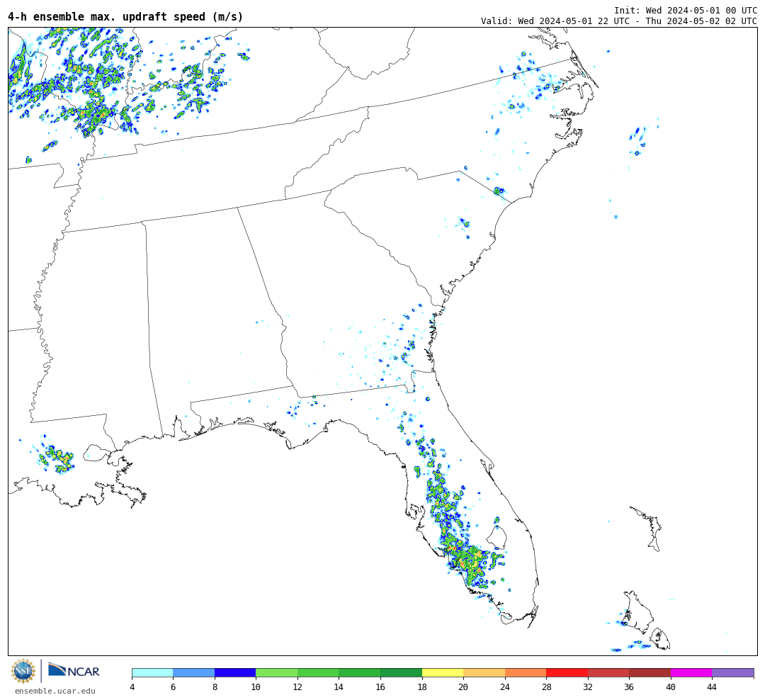Viewport: 765px width, 700px height.
Task: Click the NSF logo
Action: [x=23, y=672]
